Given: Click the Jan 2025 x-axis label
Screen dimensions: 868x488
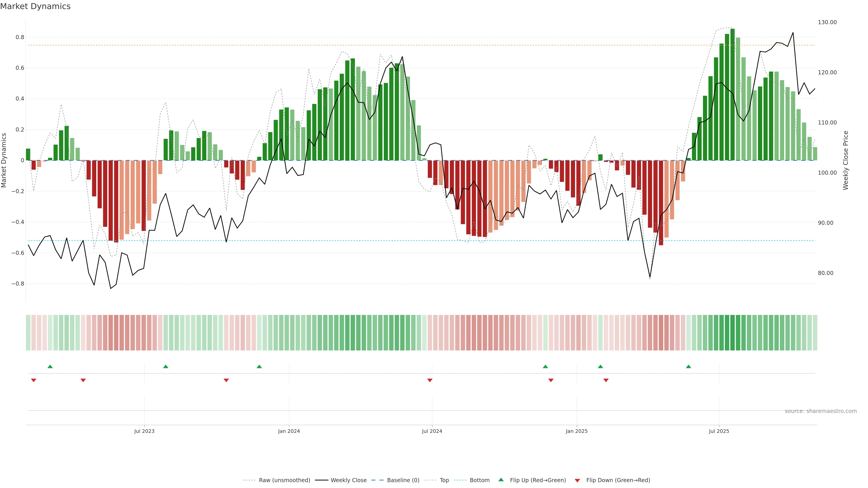Looking at the screenshot, I should click(x=577, y=431).
